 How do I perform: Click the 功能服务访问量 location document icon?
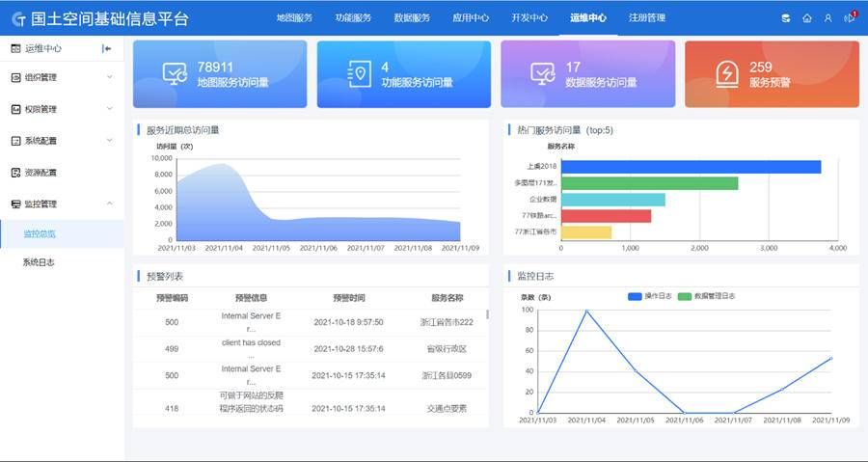[360, 74]
